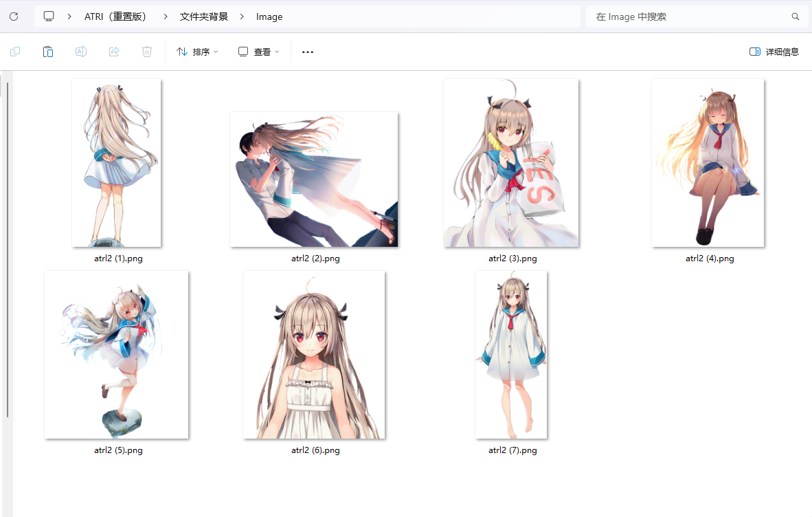The image size is (812, 517).
Task: Click the magnifier search icon
Action: point(796,16)
